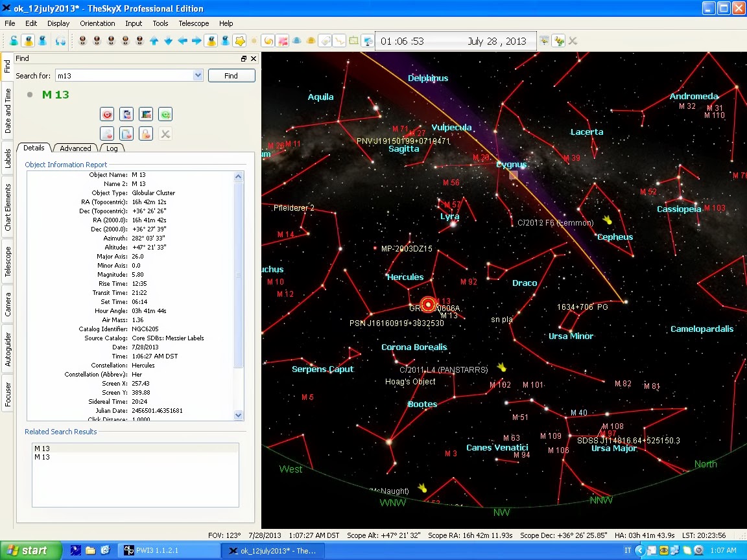Open the Telescope menu
This screenshot has height=560, width=747.
pyautogui.click(x=193, y=23)
